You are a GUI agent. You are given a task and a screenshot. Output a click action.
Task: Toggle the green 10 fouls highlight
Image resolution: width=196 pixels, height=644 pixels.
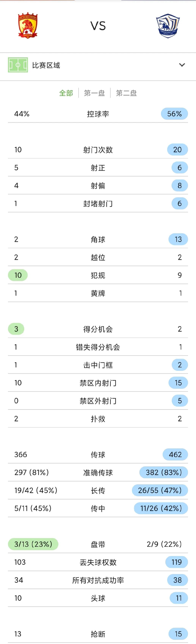click(18, 275)
